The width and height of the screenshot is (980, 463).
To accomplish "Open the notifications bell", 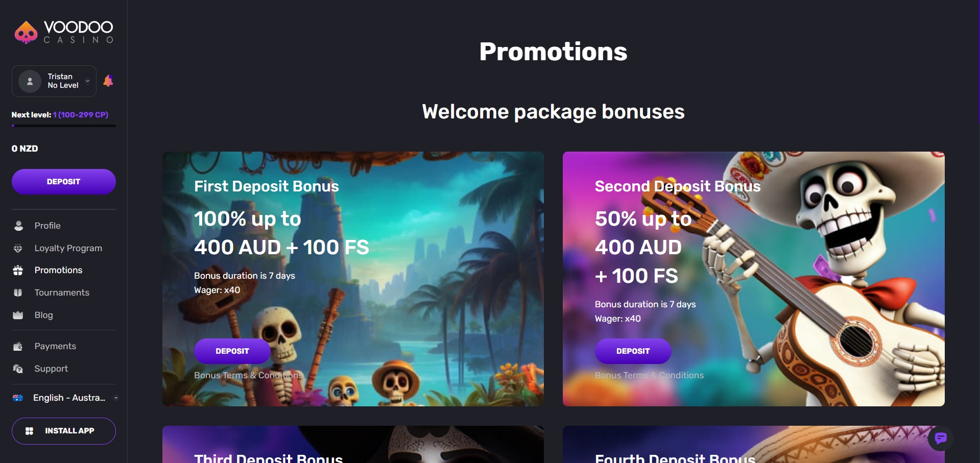I will click(108, 81).
